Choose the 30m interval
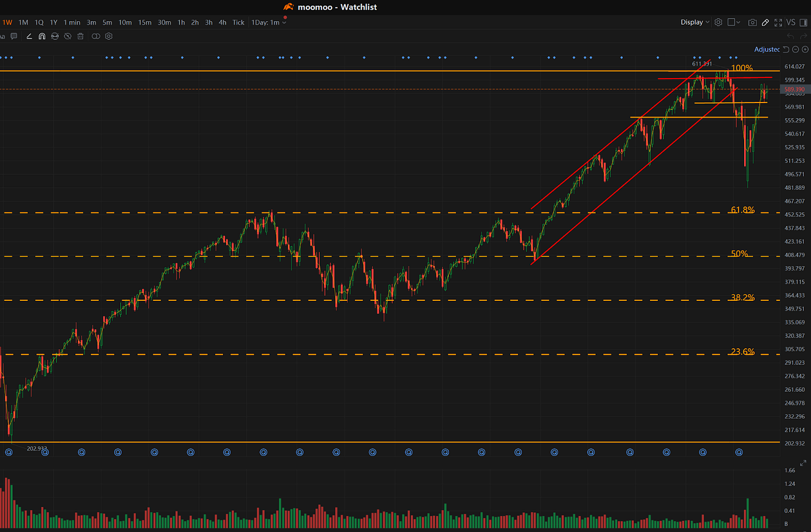 [x=164, y=22]
